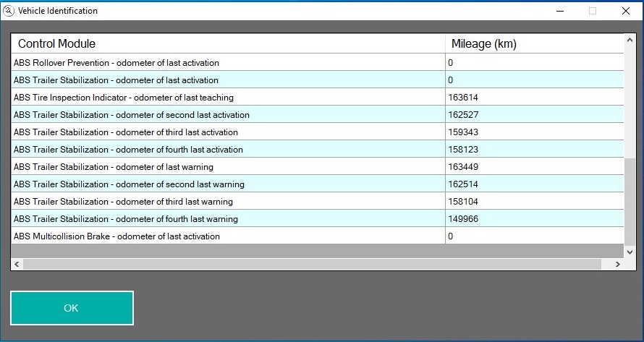The height and width of the screenshot is (342, 644).
Task: Click the Control Module column header
Action: coord(229,43)
